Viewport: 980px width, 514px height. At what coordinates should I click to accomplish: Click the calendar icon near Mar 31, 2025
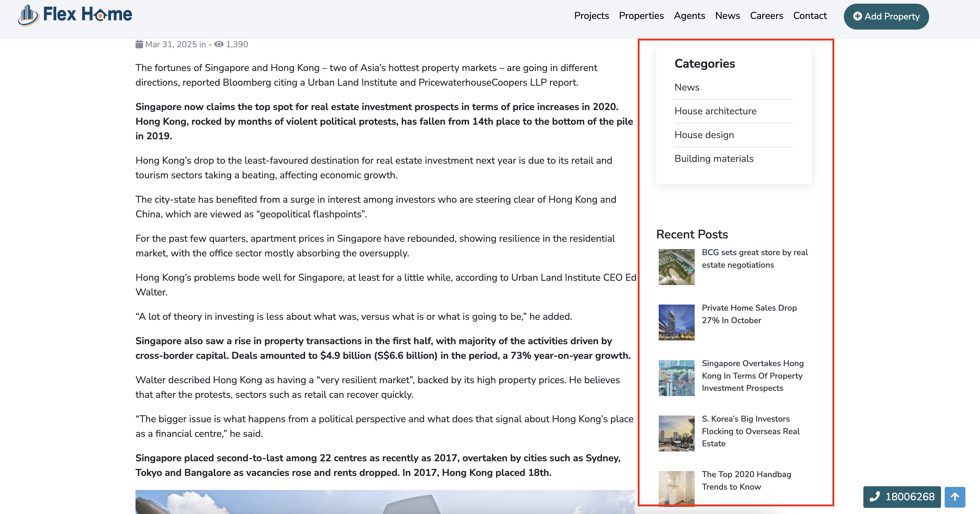pyautogui.click(x=139, y=44)
